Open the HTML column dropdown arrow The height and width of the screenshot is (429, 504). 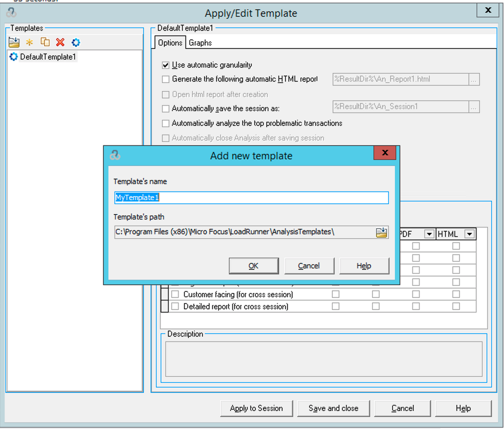[x=469, y=234]
